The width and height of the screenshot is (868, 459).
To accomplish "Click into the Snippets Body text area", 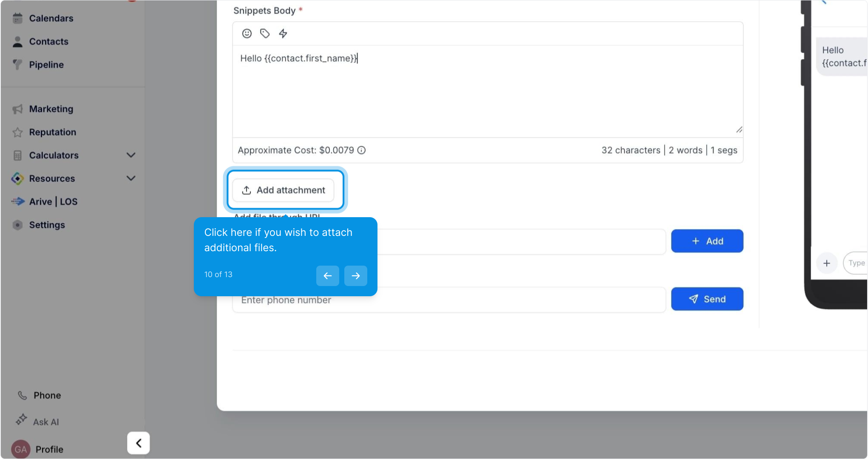I will tap(487, 91).
